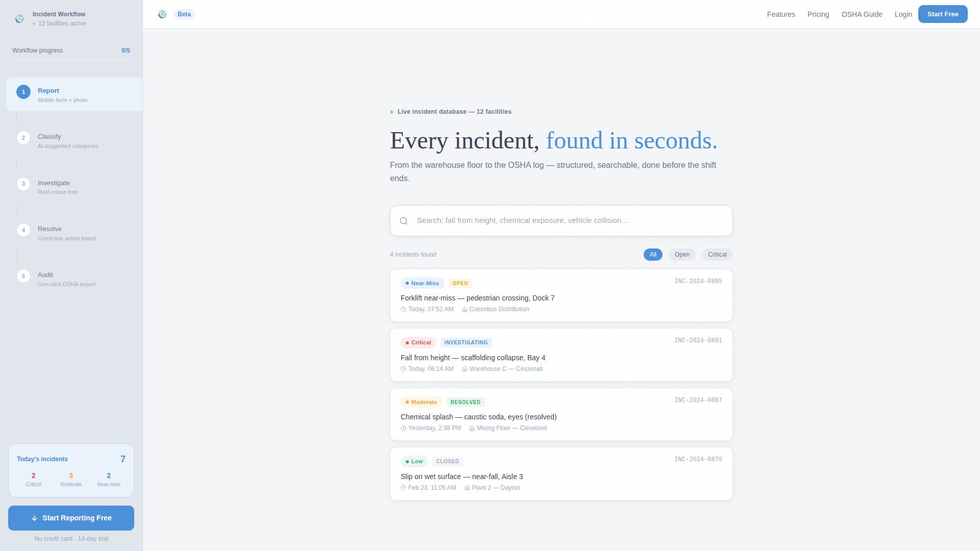Click the OPEN status badge
980x551 pixels.
pyautogui.click(x=460, y=284)
